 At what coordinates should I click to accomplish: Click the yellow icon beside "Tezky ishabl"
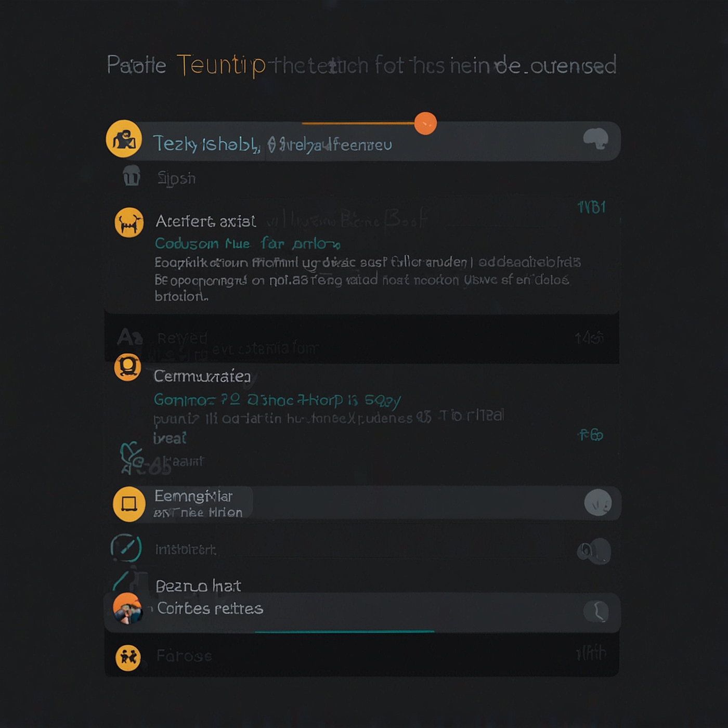124,139
